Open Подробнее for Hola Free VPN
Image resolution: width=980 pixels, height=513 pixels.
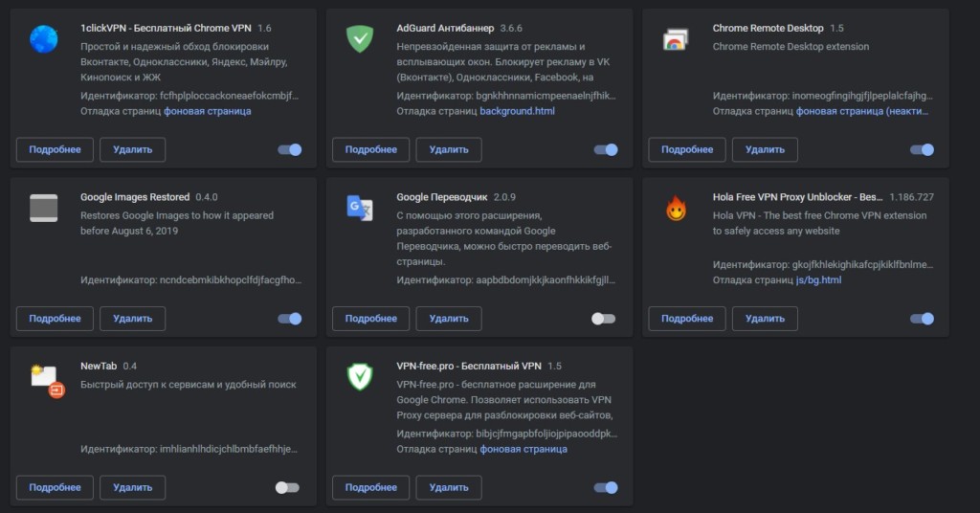pyautogui.click(x=687, y=319)
